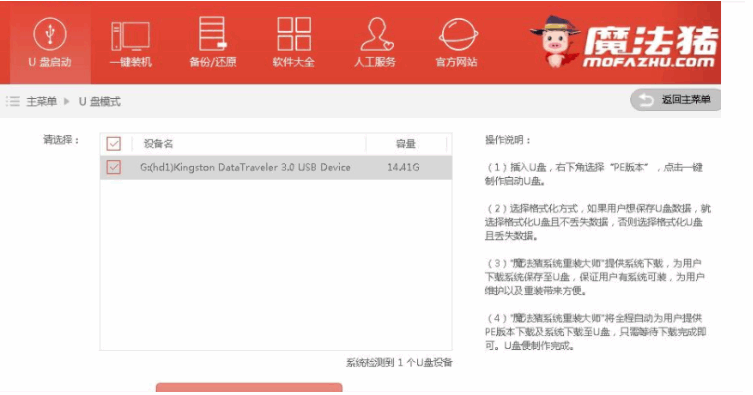Click the 请选择 label

coord(61,140)
